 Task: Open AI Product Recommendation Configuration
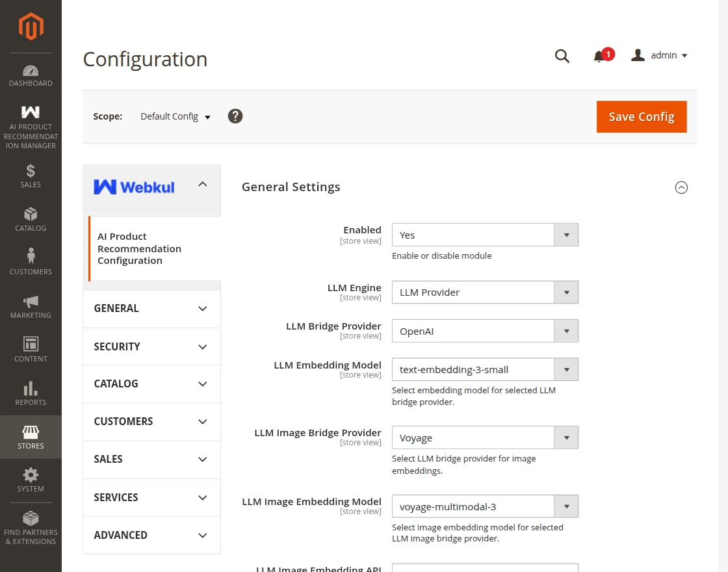coord(139,248)
